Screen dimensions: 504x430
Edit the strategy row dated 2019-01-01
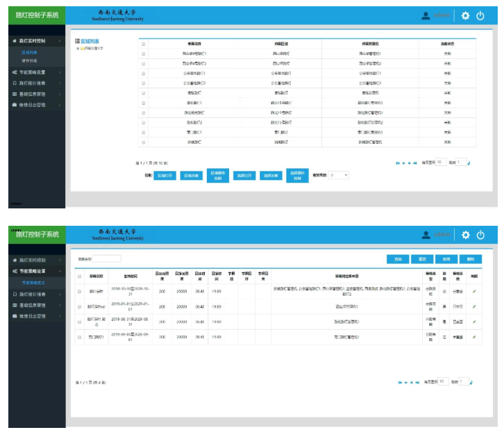pyautogui.click(x=474, y=306)
